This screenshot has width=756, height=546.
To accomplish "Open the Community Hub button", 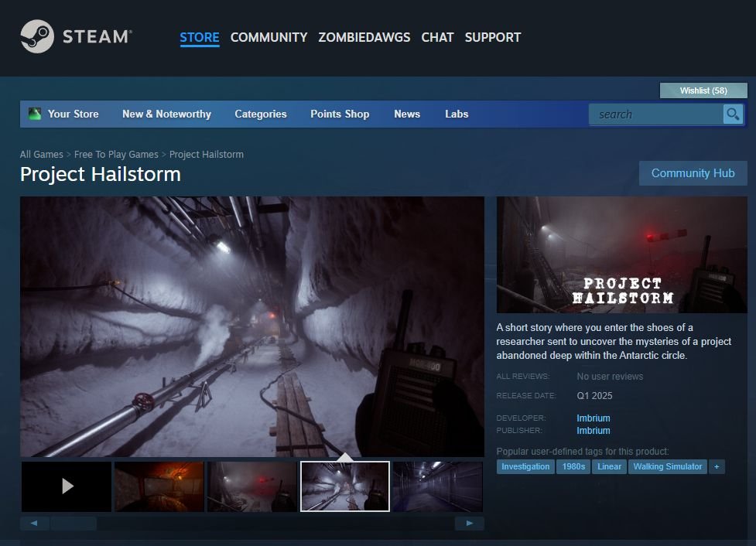I will coord(693,173).
